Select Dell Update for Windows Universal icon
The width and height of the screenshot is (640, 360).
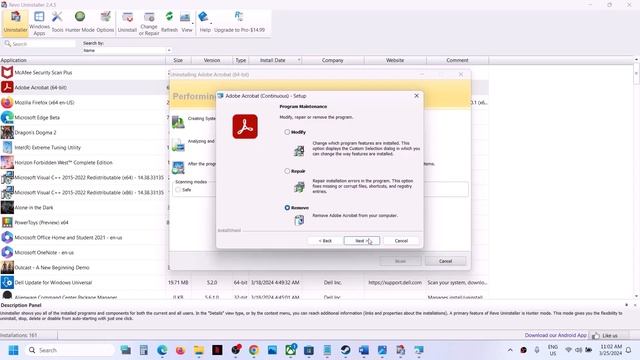pos(7,282)
